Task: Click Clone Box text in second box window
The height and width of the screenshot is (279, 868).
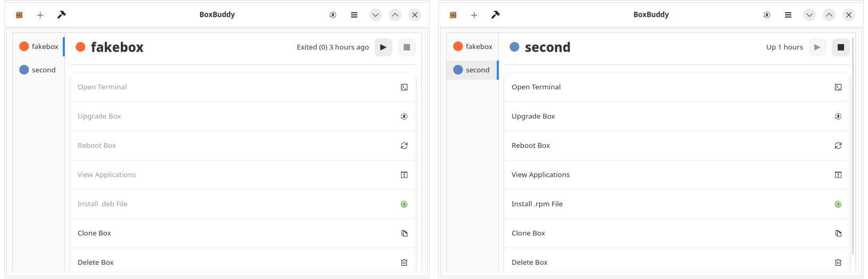Action: (x=528, y=233)
